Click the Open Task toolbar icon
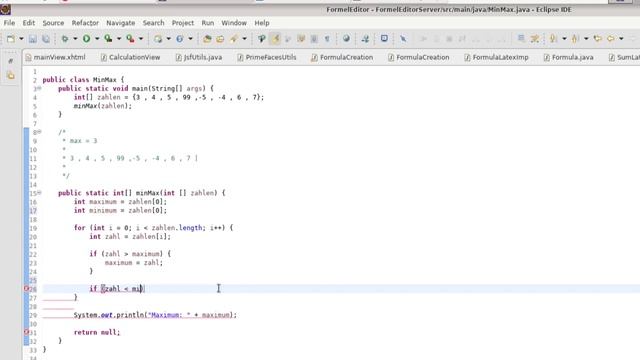 (x=220, y=39)
